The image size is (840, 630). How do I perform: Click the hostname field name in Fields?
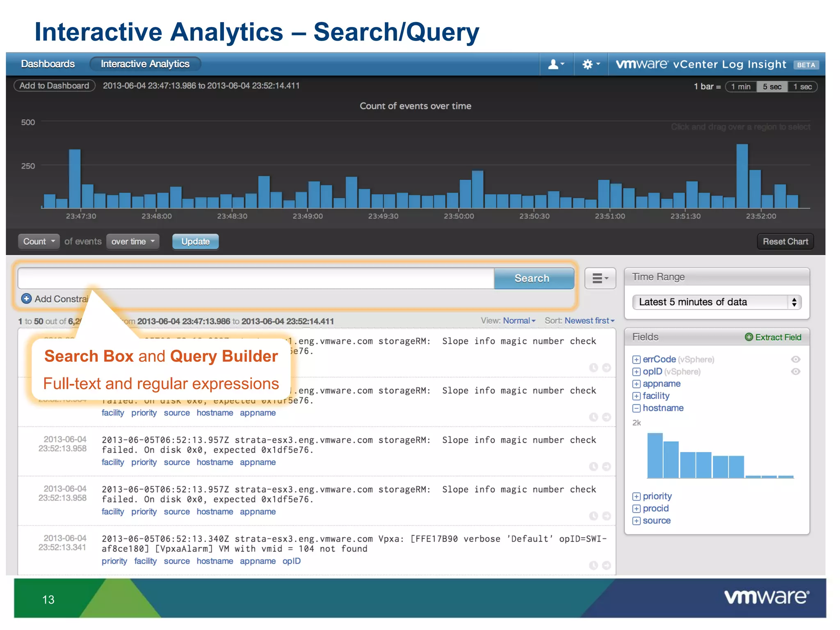coord(663,408)
